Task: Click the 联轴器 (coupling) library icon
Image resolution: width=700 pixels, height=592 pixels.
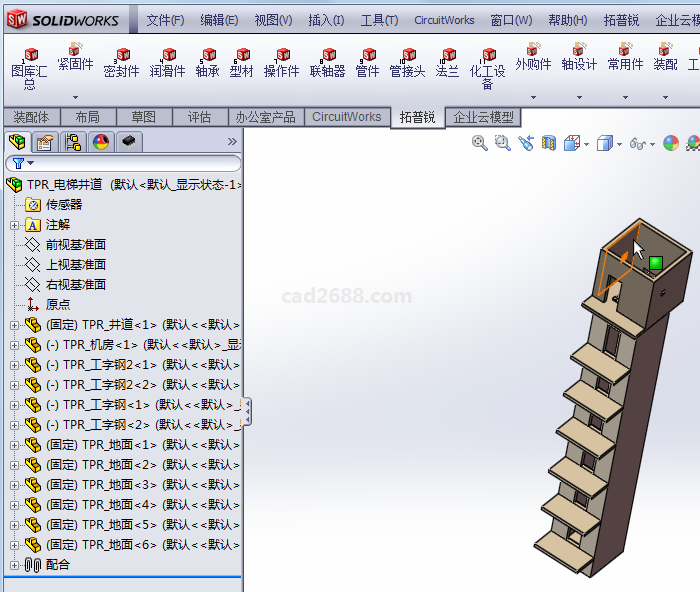Action: point(327,63)
